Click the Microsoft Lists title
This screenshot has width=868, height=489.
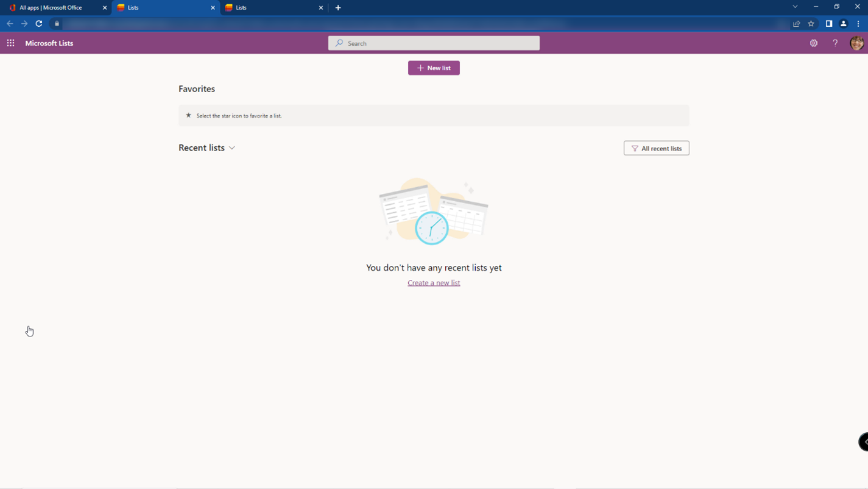tap(49, 43)
